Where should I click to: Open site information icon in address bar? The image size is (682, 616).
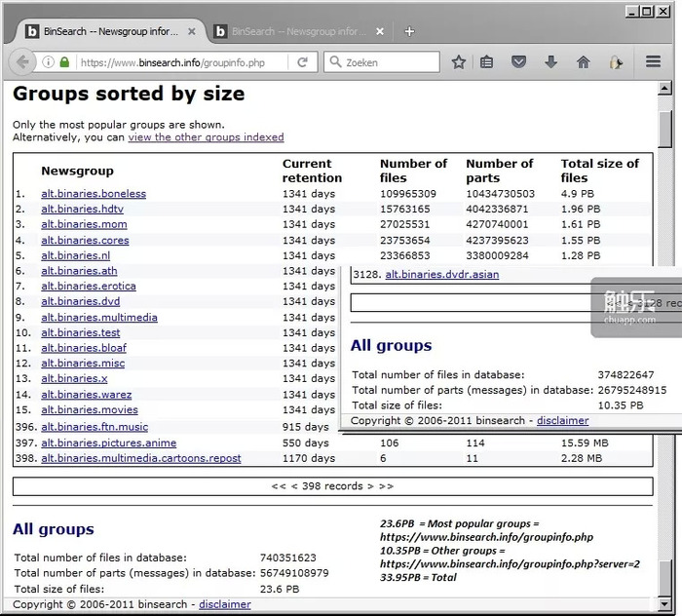pos(49,62)
